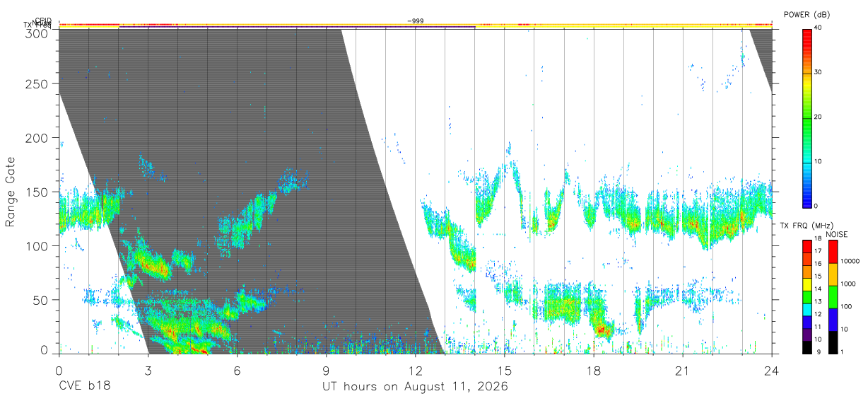Select the yellow segment of the TX FRQ scale
This screenshot has height=401, width=868.
807,284
